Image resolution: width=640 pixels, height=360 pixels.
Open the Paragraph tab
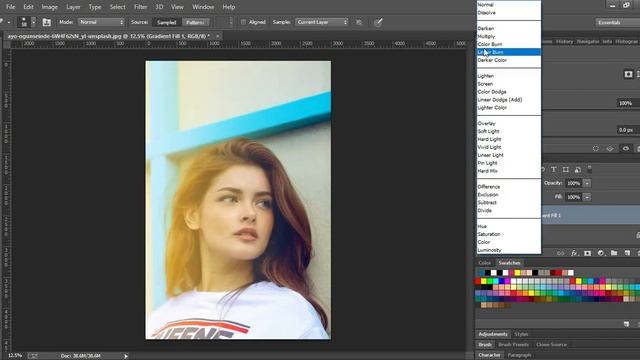[x=519, y=356]
